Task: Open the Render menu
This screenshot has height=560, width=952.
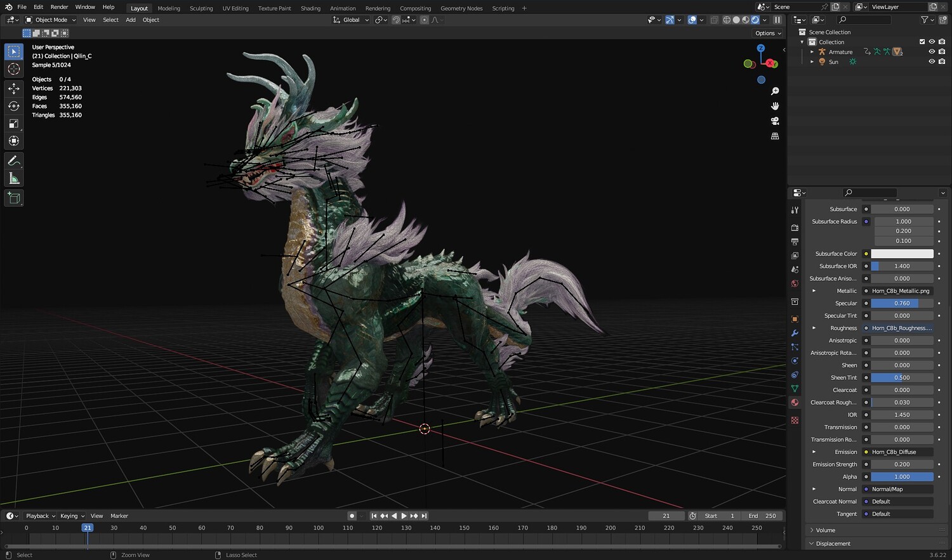Action: [x=59, y=7]
